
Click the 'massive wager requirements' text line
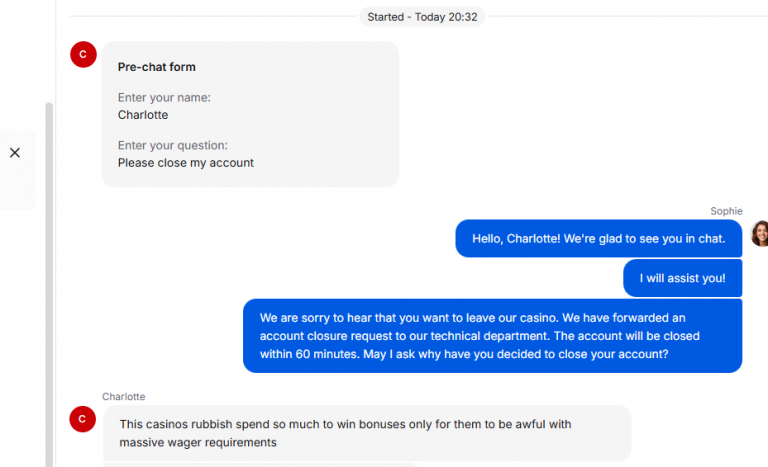click(198, 442)
